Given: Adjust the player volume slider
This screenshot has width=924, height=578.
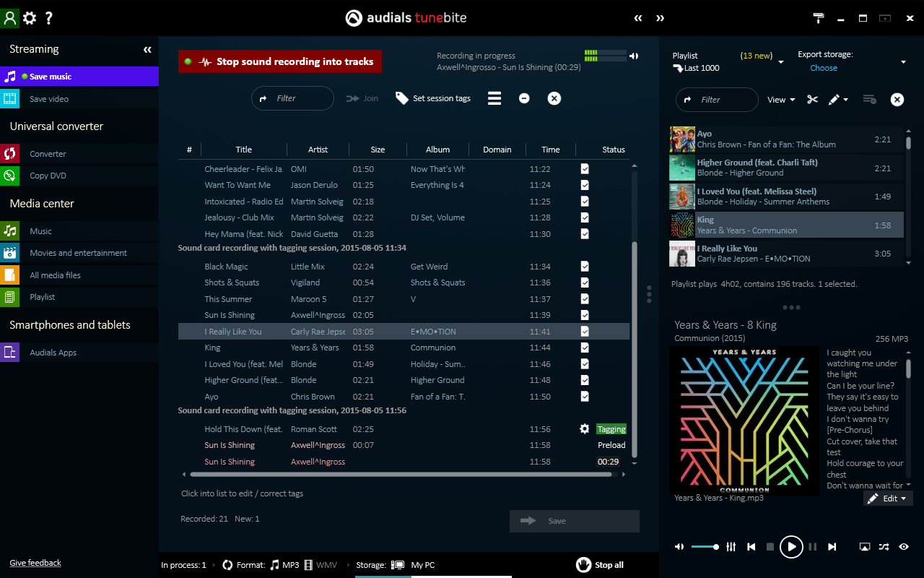Looking at the screenshot, I should coord(705,547).
